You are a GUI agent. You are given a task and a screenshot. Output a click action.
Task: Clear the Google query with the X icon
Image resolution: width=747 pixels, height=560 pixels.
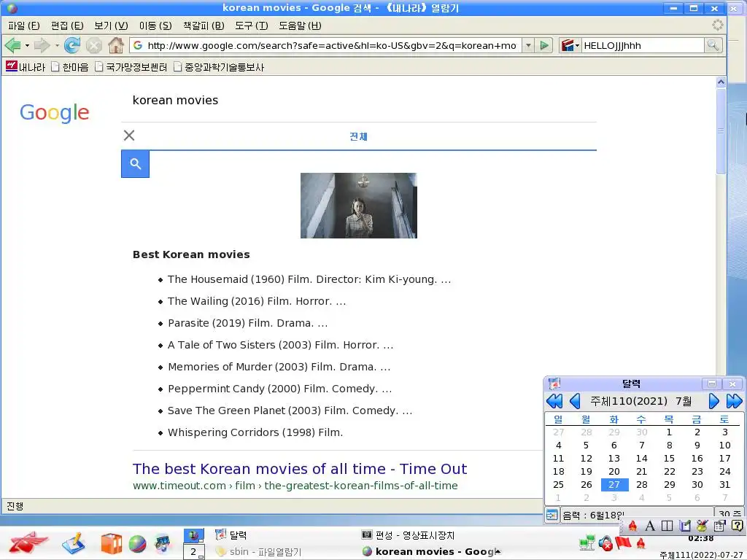click(x=129, y=135)
